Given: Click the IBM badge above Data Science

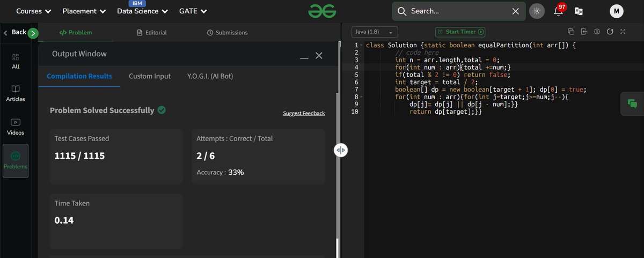Looking at the screenshot, I should [137, 3].
